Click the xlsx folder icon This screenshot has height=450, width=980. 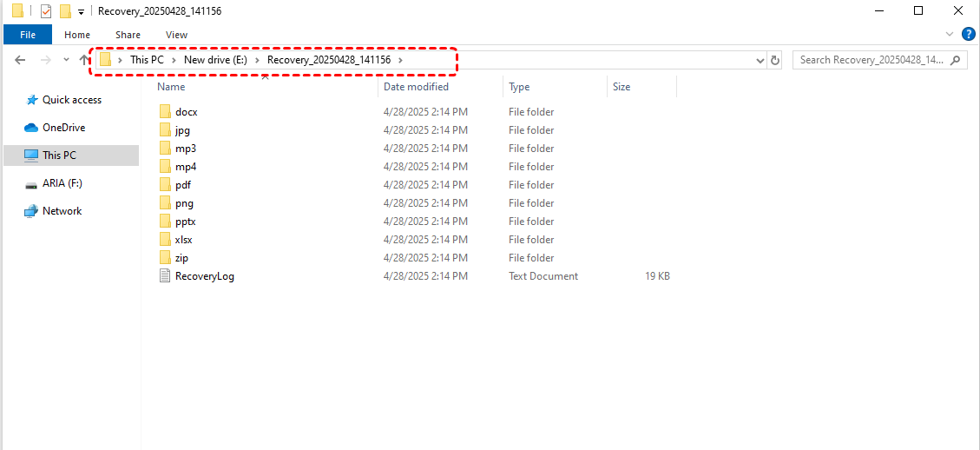[165, 239]
